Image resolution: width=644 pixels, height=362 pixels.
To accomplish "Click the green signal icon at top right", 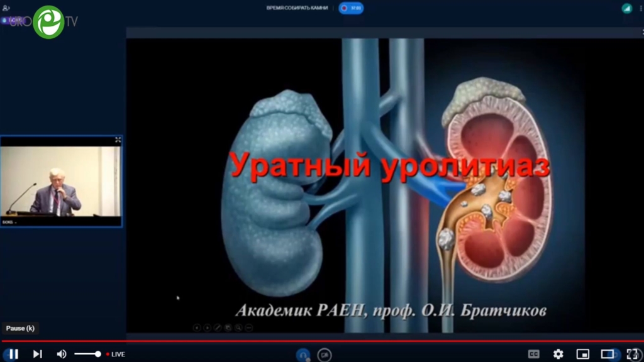I will click(626, 8).
